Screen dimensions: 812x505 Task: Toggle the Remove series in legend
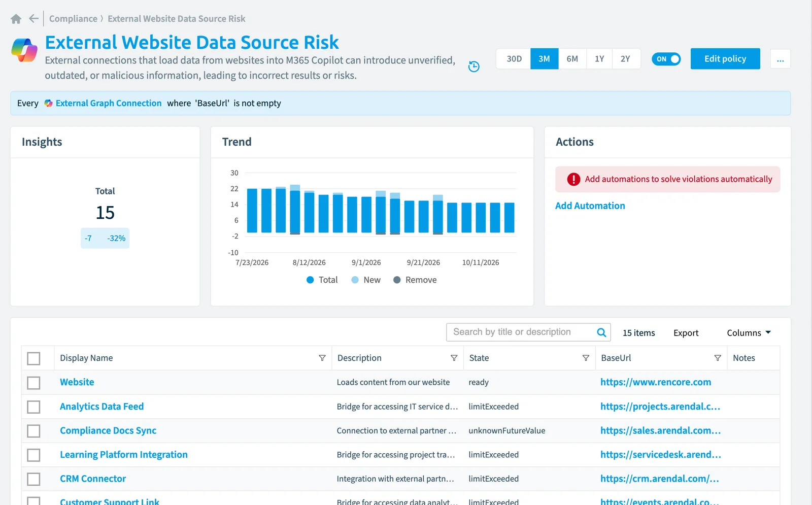click(415, 280)
